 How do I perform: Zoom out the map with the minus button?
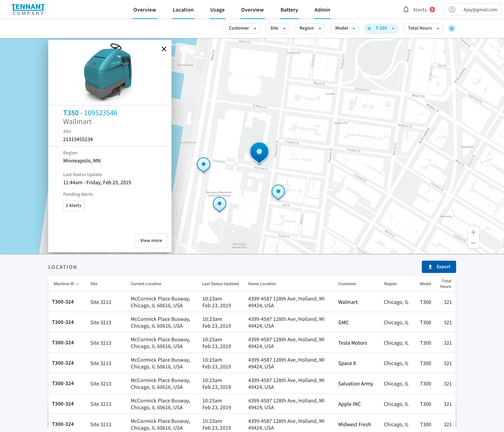point(473,243)
